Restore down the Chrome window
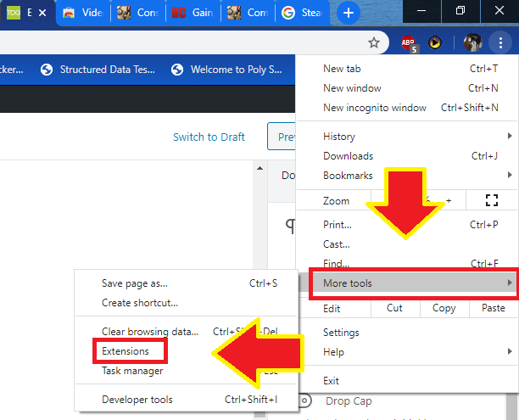The height and width of the screenshot is (420, 519). click(x=460, y=11)
